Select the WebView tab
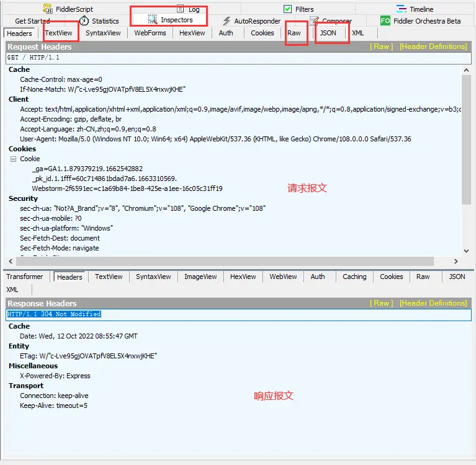 pos(283,277)
